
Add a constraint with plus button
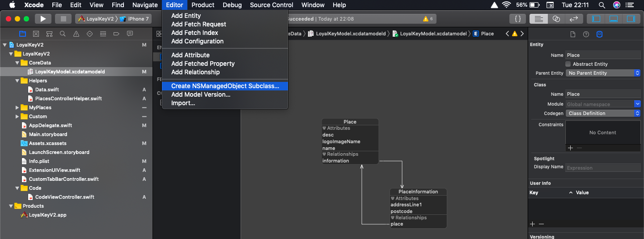[570, 148]
